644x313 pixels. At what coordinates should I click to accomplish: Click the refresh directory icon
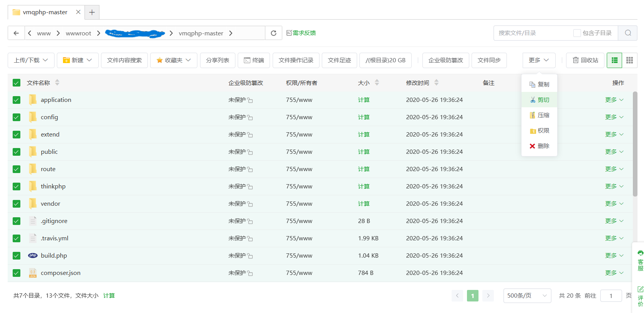(273, 33)
